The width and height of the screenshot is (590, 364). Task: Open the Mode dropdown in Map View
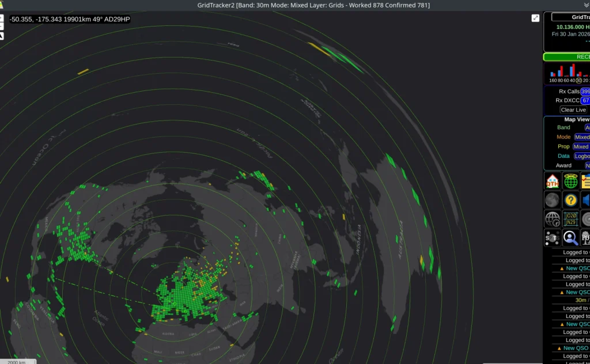coord(582,137)
